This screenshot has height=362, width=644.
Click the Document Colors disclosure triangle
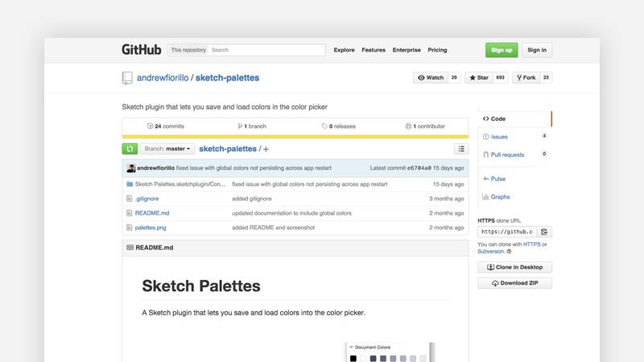click(x=351, y=348)
